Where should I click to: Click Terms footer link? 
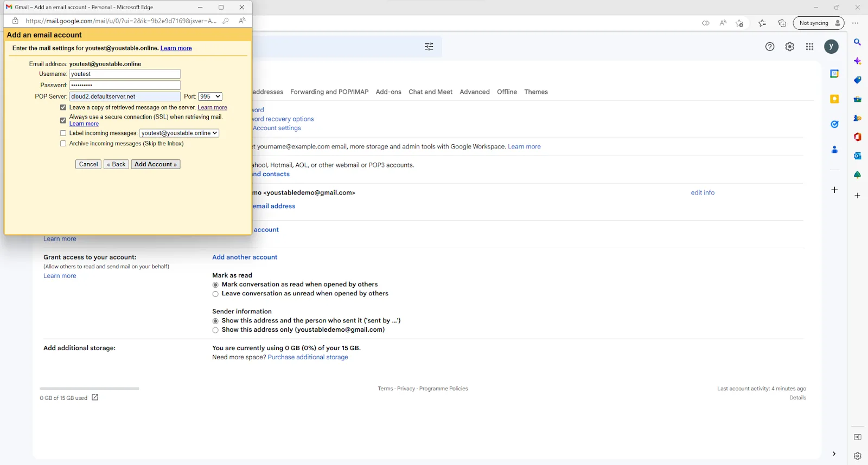[x=385, y=389]
